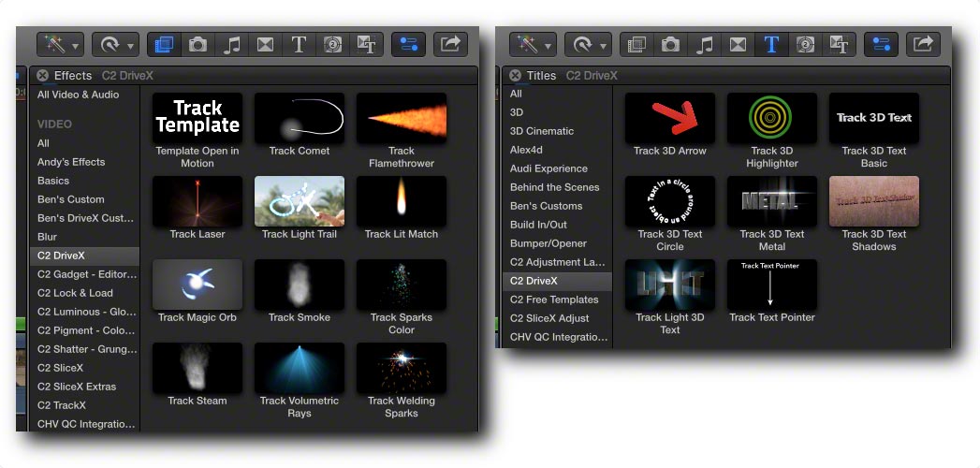The height and width of the screenshot is (468, 980).
Task: Select 3D Cinematic titles category
Action: coord(541,131)
